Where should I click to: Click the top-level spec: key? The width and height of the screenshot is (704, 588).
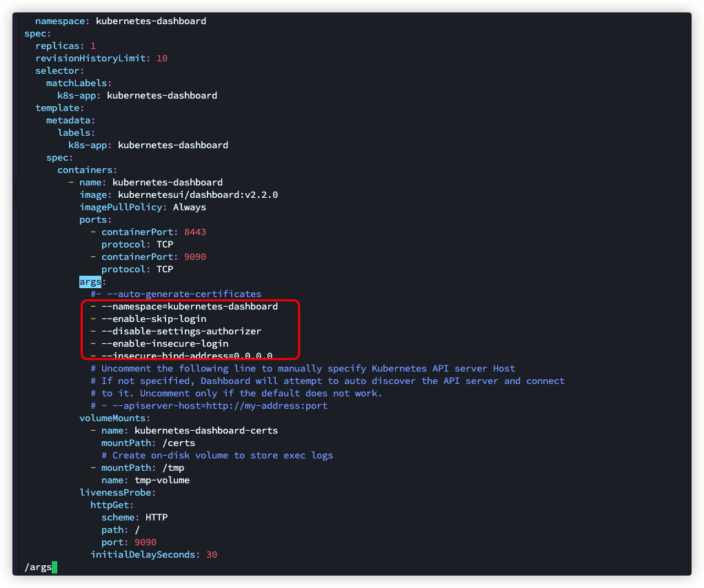point(38,34)
